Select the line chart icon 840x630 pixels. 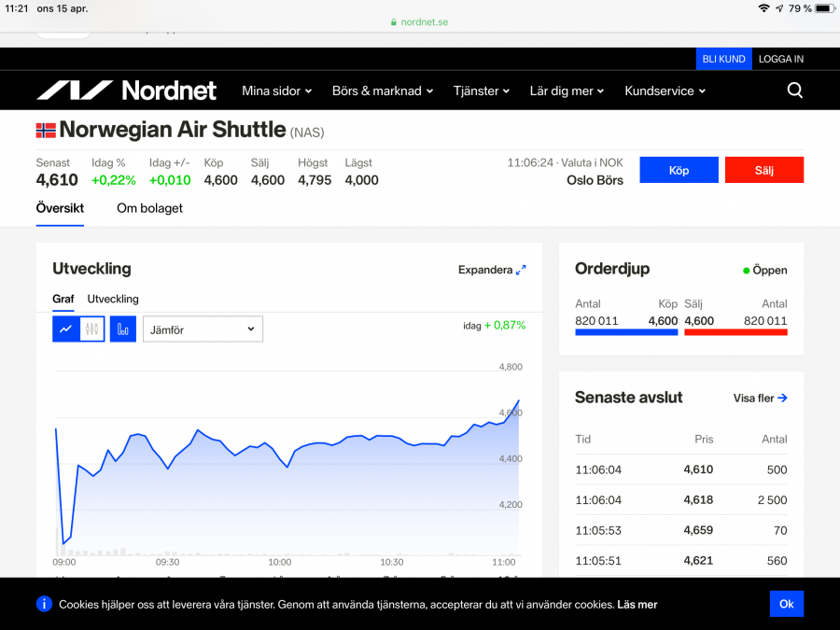point(65,329)
